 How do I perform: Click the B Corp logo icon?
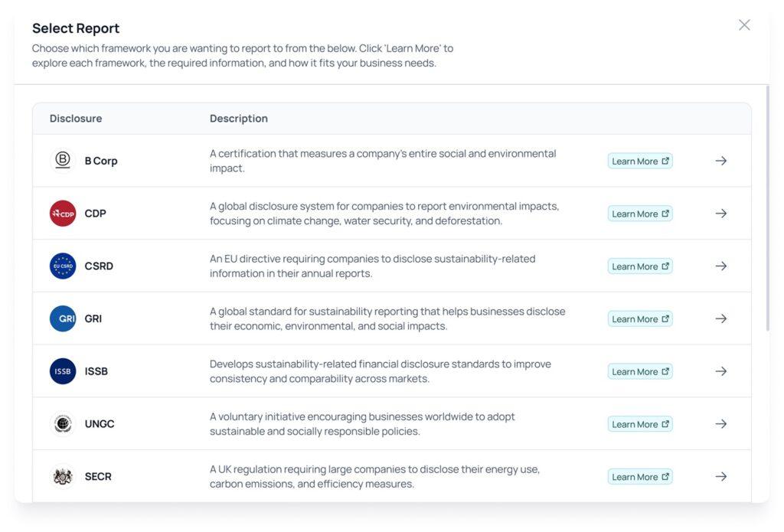click(x=63, y=161)
